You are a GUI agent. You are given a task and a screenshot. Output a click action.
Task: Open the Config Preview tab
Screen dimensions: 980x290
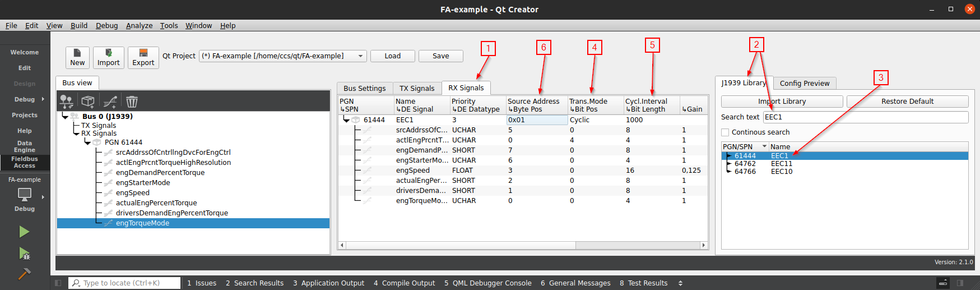804,84
